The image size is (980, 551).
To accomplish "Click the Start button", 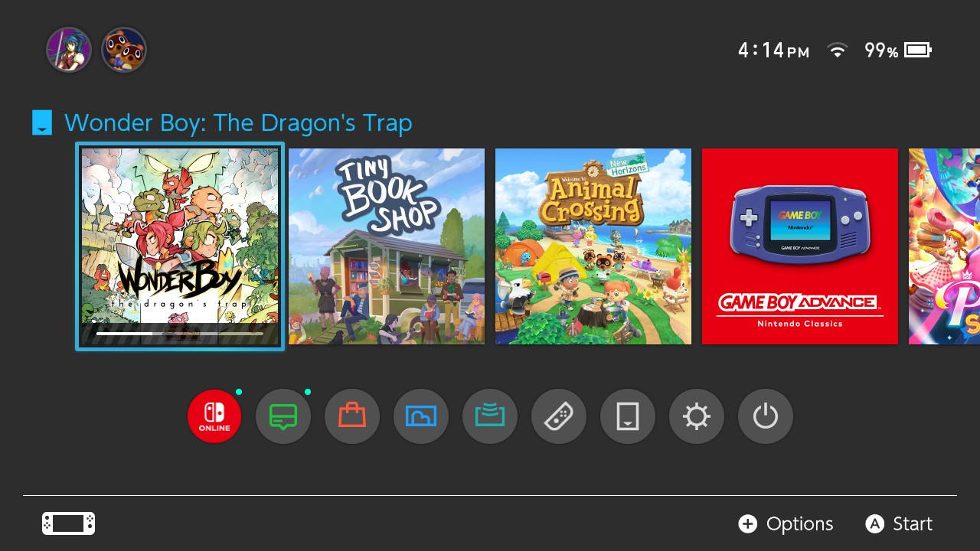I will tap(899, 523).
